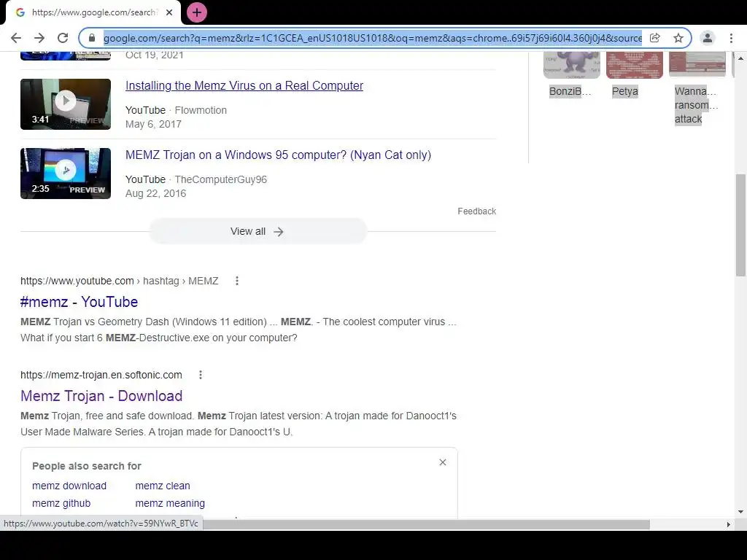The image size is (747, 560).
Task: Search for memz github suggestion
Action: (61, 503)
